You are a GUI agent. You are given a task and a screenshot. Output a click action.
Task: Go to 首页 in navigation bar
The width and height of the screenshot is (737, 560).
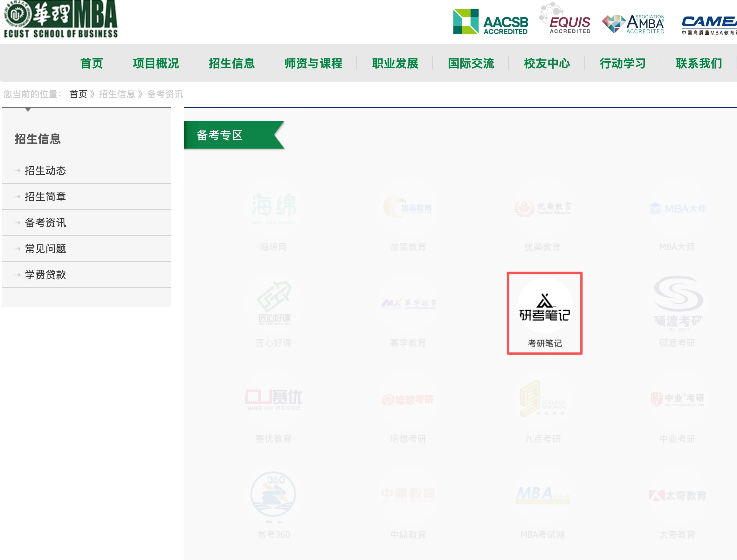[92, 63]
